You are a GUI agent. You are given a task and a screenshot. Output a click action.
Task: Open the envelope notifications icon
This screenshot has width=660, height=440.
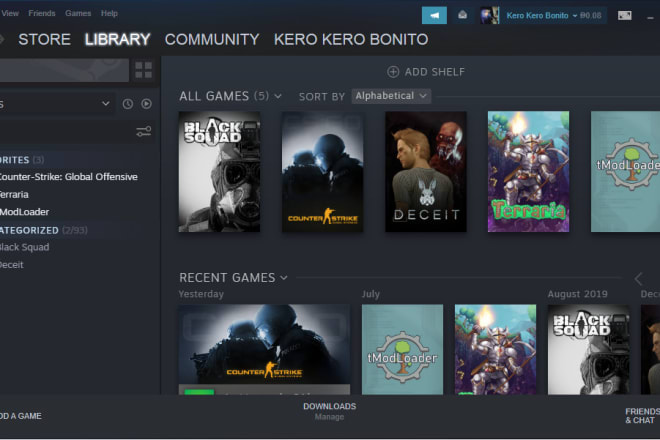tap(462, 15)
